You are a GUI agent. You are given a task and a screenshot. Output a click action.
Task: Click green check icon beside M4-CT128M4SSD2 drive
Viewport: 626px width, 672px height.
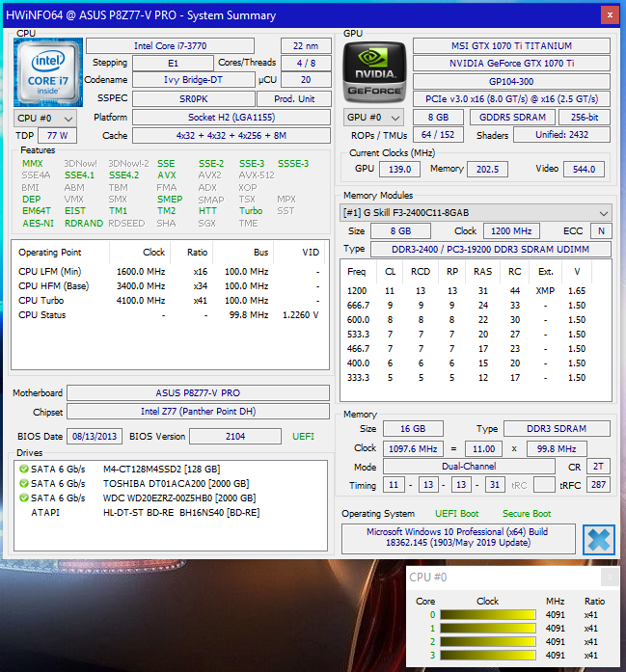click(24, 469)
